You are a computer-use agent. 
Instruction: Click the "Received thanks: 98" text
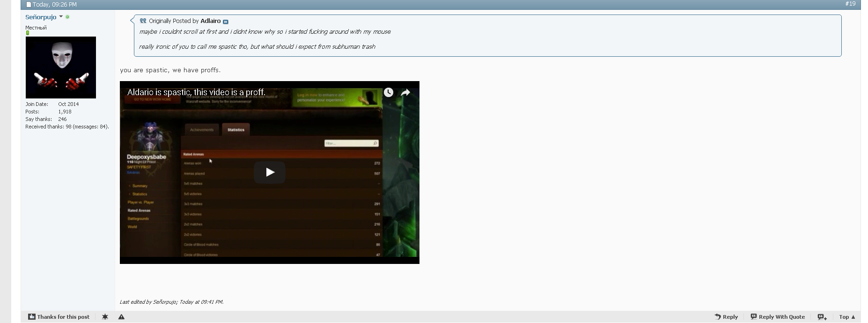point(67,127)
